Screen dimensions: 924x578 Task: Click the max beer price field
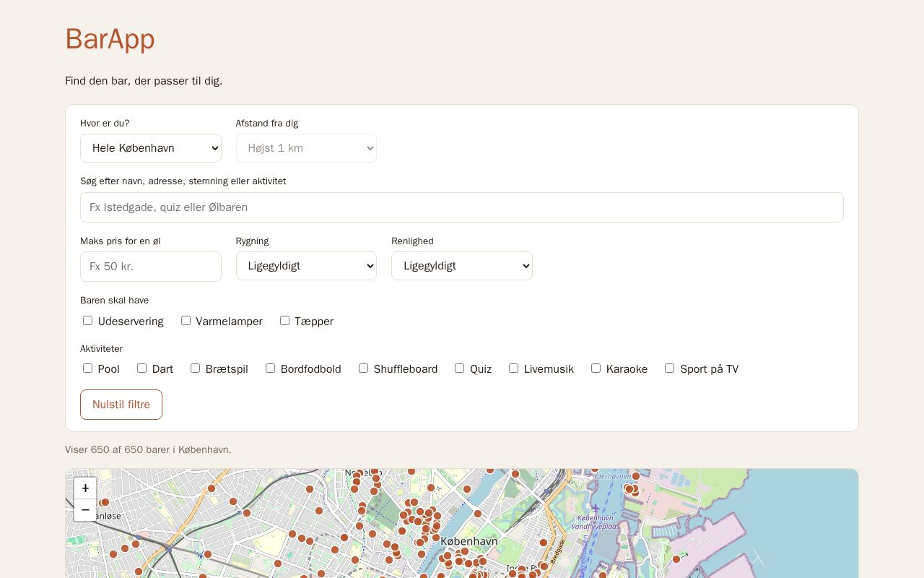[151, 267]
